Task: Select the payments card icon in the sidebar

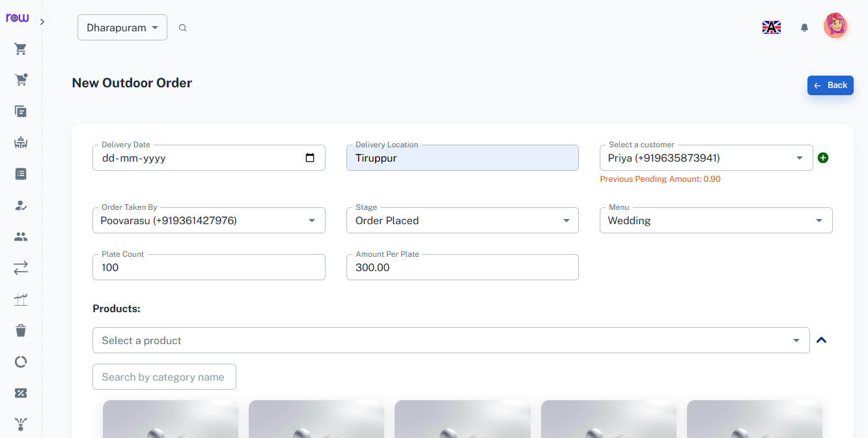Action: 20,393
